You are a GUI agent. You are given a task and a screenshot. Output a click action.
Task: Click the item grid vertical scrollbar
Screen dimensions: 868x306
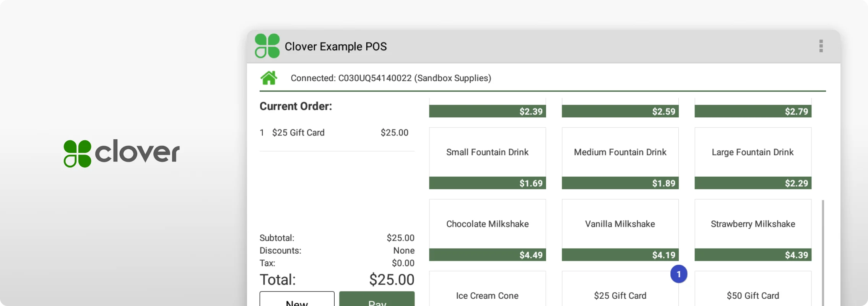tap(822, 252)
